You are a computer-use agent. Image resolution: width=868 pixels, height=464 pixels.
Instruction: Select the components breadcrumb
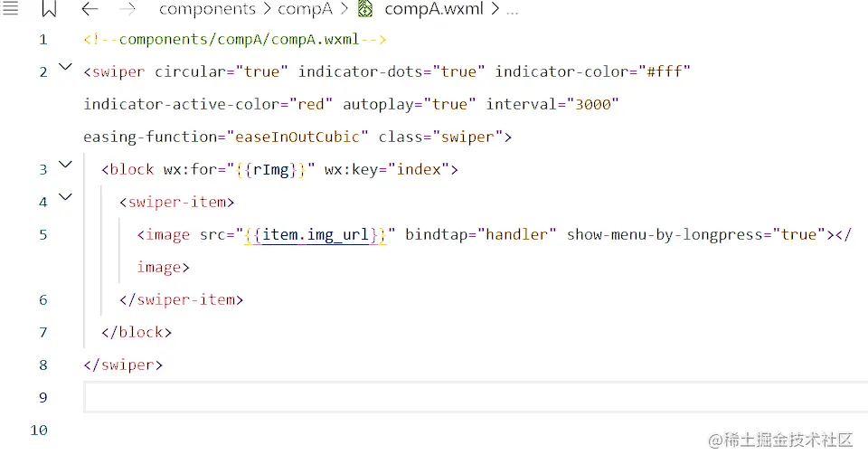pyautogui.click(x=207, y=9)
